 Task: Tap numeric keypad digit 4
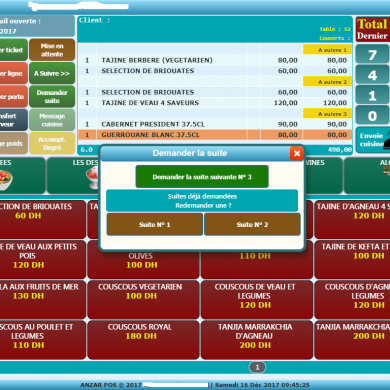(x=372, y=75)
